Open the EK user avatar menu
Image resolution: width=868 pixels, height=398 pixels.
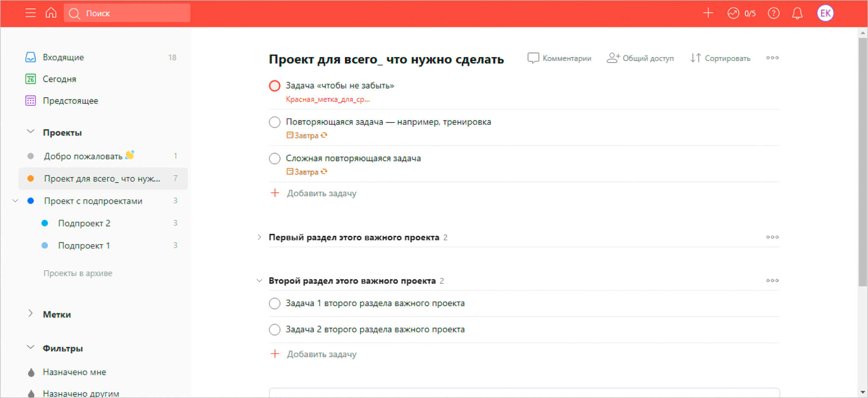point(825,13)
